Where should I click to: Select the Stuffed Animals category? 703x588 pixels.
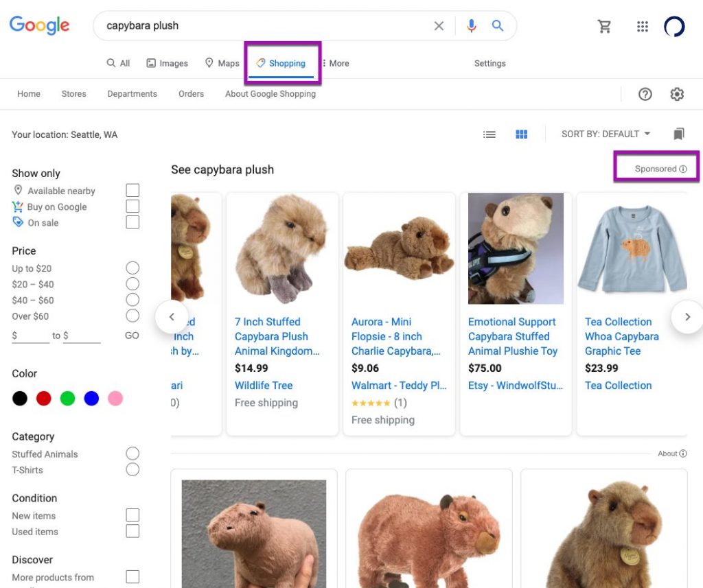tap(132, 454)
